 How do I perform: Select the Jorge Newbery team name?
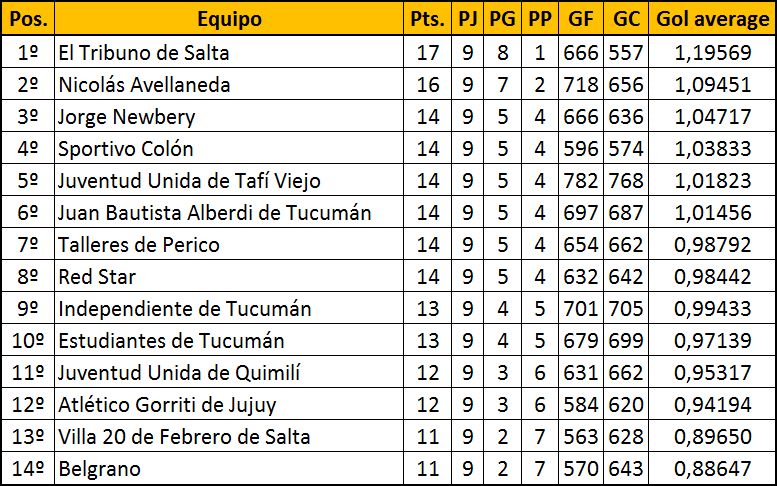point(126,116)
